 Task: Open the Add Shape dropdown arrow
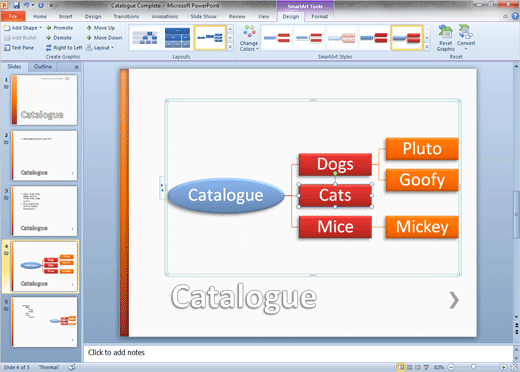(41, 28)
